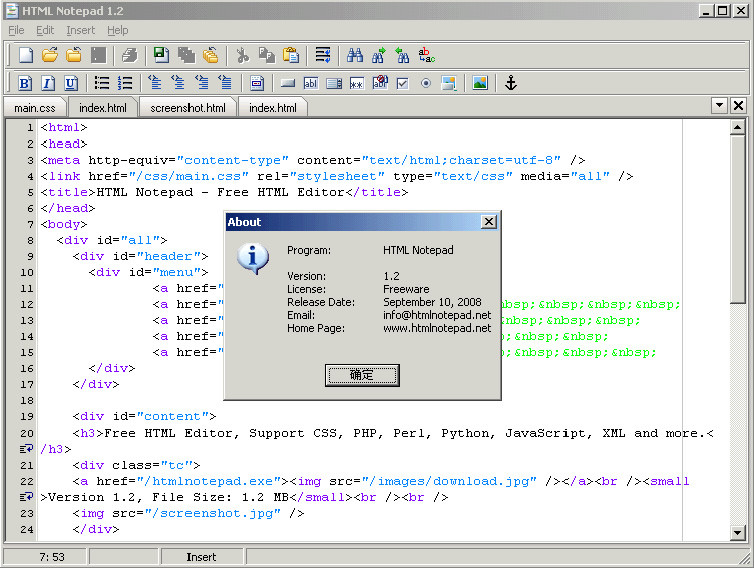Open Replace with the ab-ac icon
754x568 pixels.
click(426, 55)
